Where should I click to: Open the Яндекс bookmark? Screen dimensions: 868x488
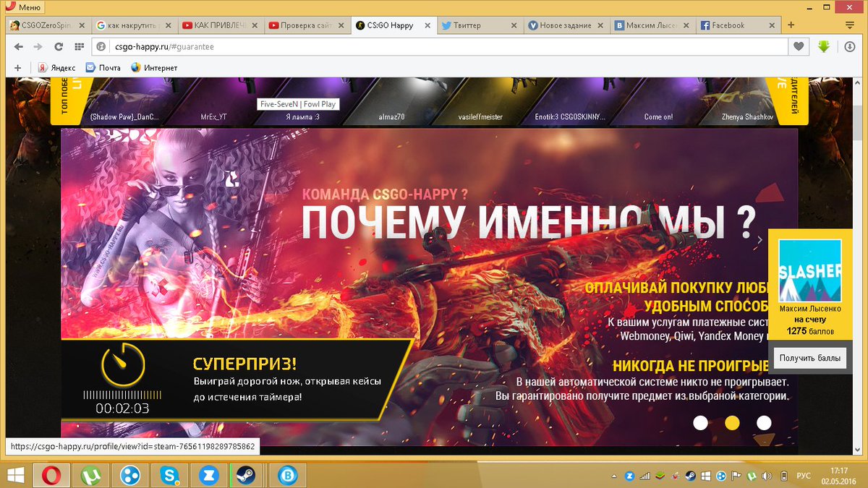56,67
